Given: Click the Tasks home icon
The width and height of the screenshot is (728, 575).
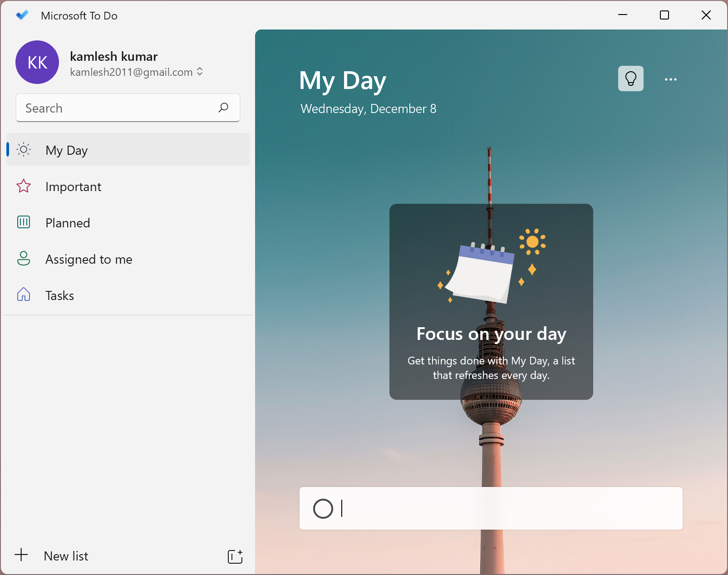Looking at the screenshot, I should tap(24, 295).
